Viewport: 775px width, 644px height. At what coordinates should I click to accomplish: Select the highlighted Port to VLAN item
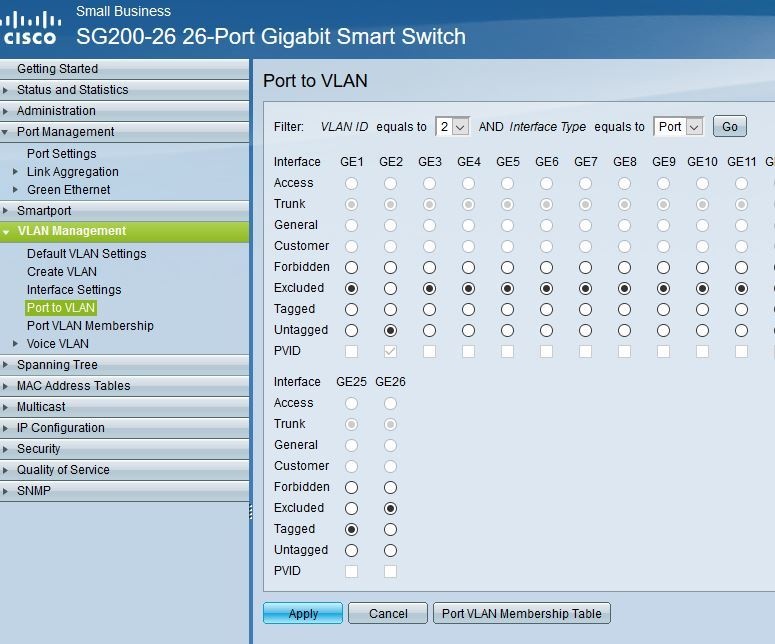[x=61, y=308]
